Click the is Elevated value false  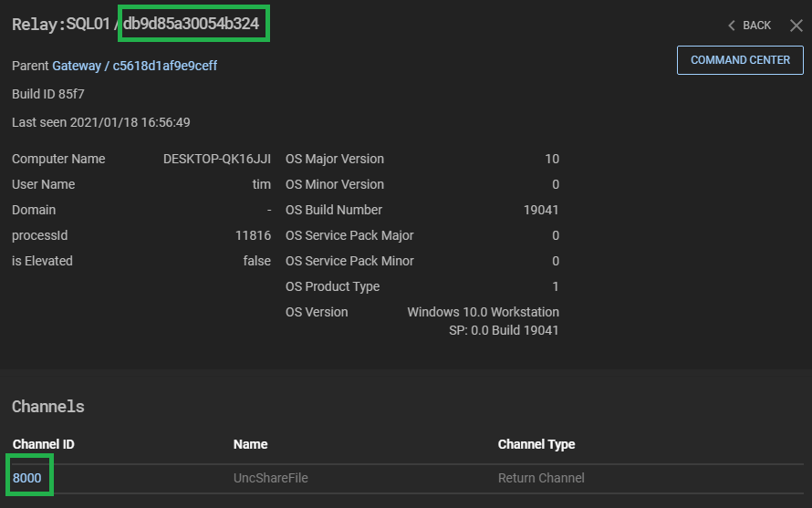tap(256, 261)
